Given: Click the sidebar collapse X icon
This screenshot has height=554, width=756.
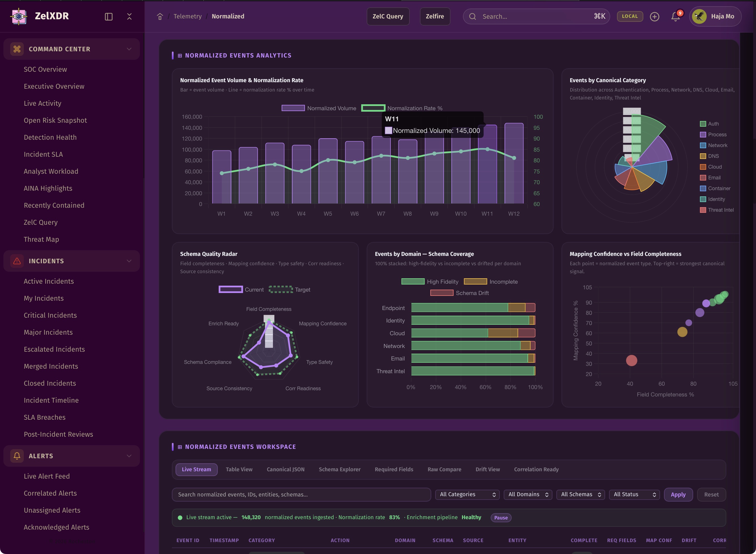Looking at the screenshot, I should (129, 16).
